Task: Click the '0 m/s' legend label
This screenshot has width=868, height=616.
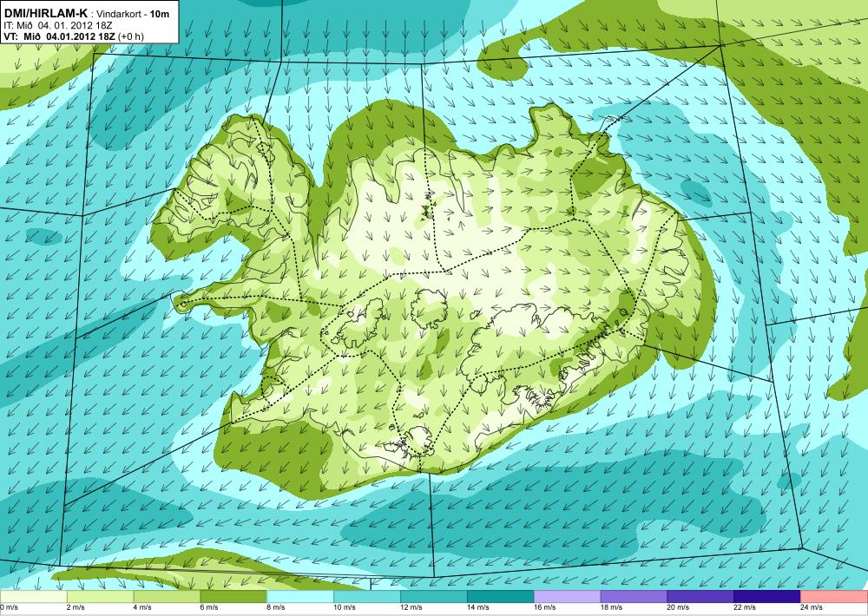Action: click(x=9, y=607)
